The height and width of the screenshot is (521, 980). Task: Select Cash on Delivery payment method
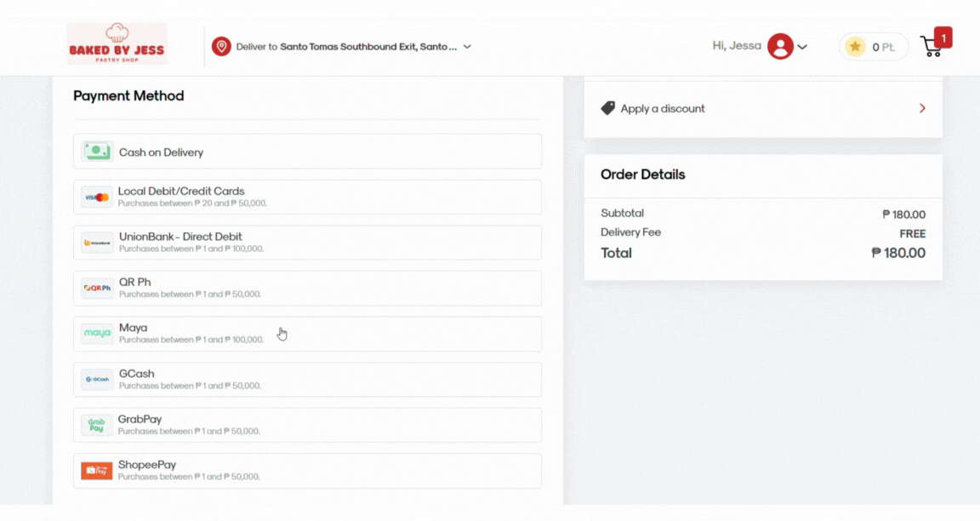(x=307, y=152)
